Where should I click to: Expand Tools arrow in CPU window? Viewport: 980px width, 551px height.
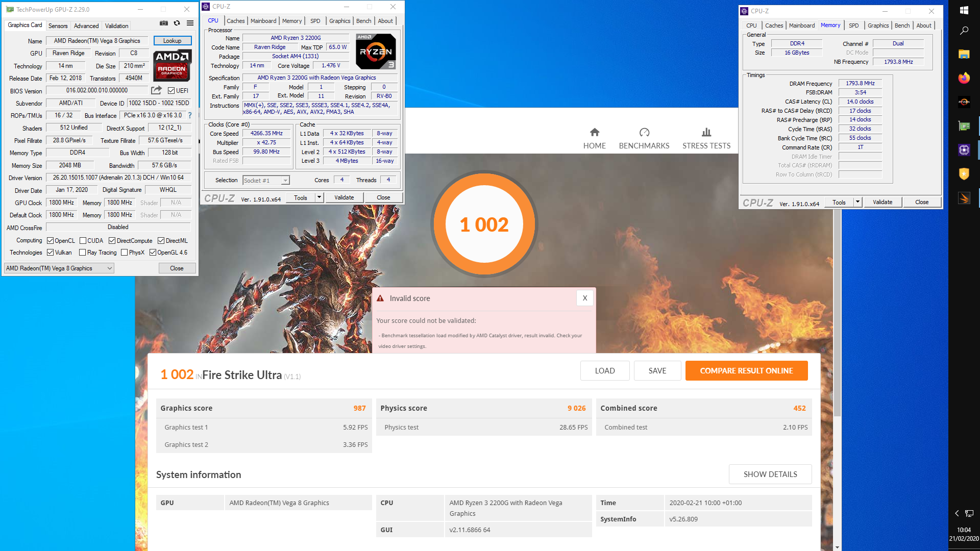pos(320,197)
